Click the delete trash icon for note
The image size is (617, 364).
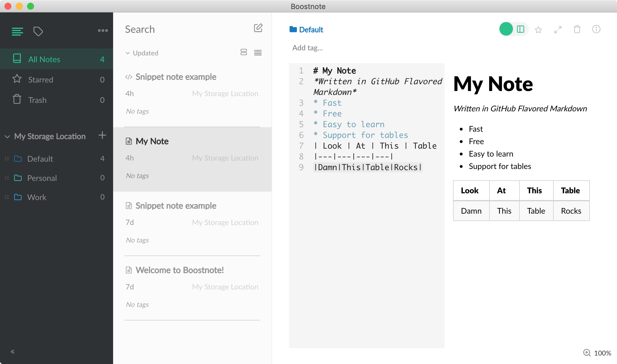point(577,29)
